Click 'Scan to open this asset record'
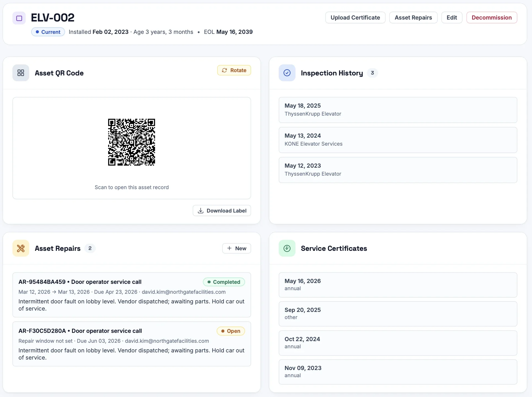The image size is (532, 397). click(131, 187)
